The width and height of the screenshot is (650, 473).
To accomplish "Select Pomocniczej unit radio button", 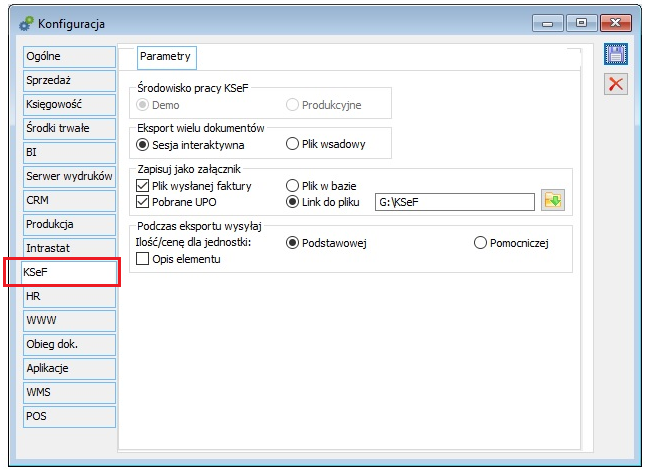I will [480, 243].
